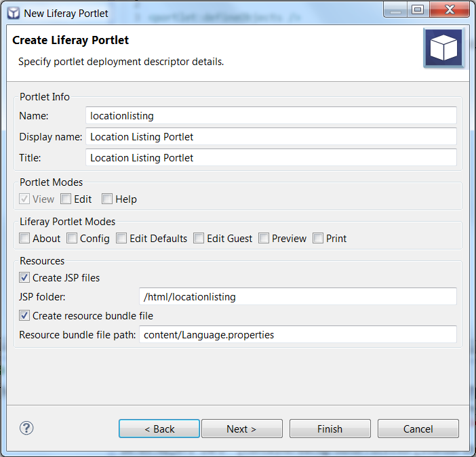Close the New Liferay Portlet dialog
476x457 pixels.
tap(450, 10)
